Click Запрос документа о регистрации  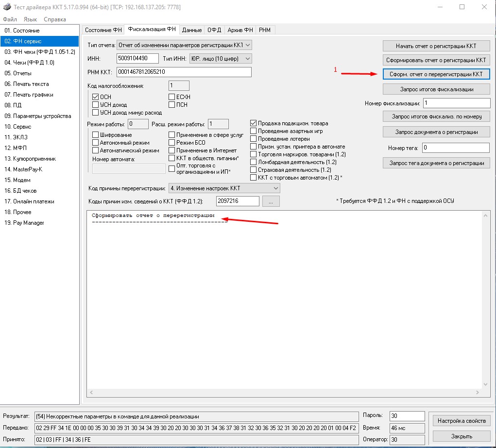[436, 132]
